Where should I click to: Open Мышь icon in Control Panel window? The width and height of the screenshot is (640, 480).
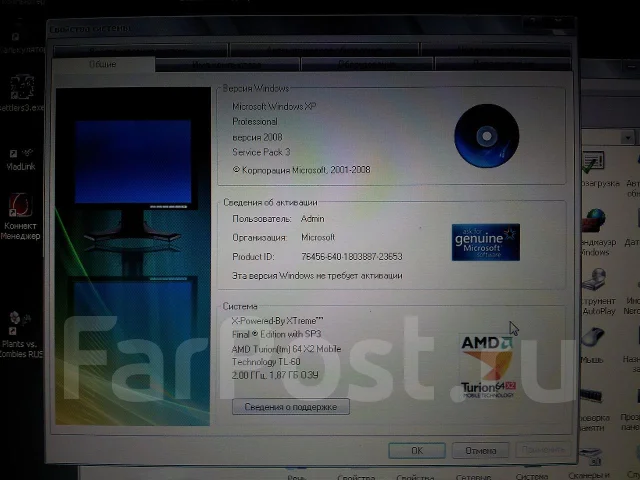pyautogui.click(x=592, y=345)
